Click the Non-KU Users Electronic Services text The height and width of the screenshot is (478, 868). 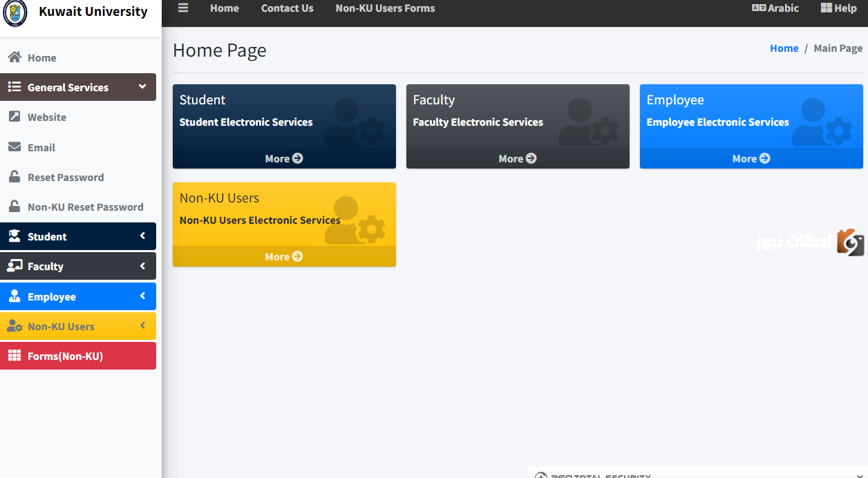[260, 220]
